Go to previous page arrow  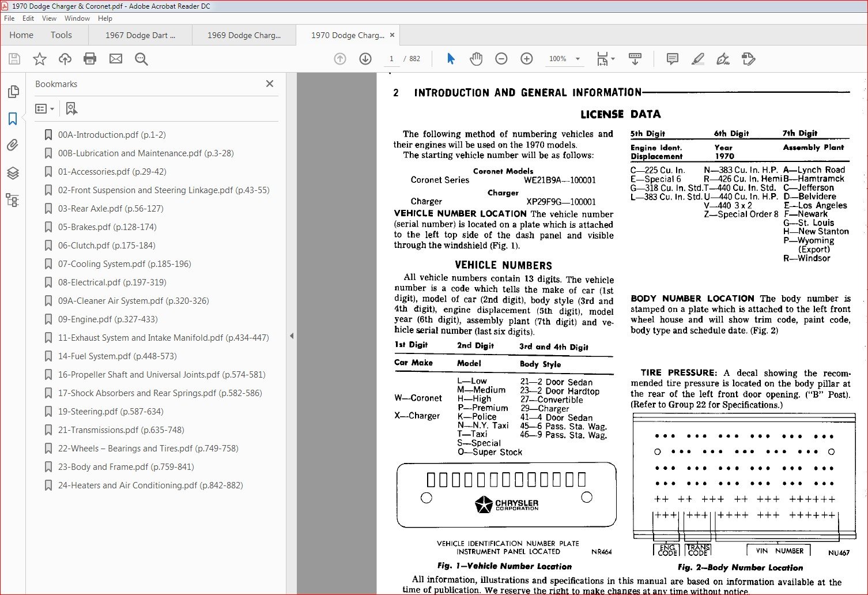pos(340,59)
